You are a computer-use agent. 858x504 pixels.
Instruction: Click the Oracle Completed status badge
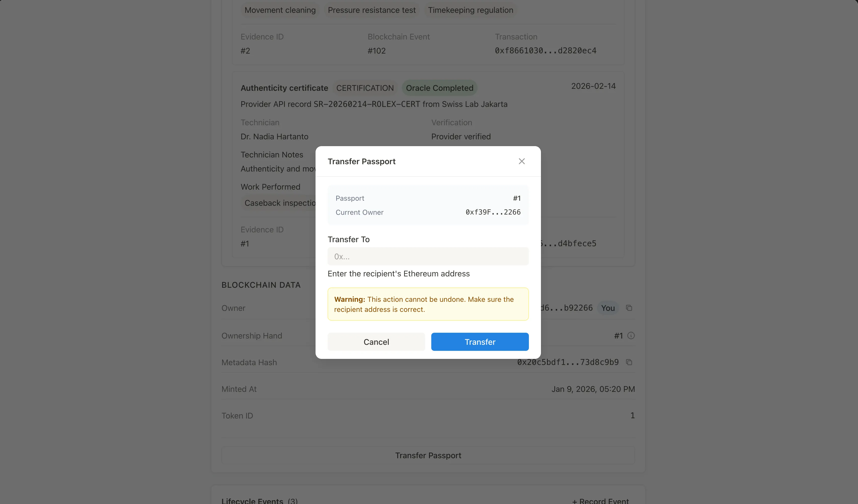coord(440,88)
